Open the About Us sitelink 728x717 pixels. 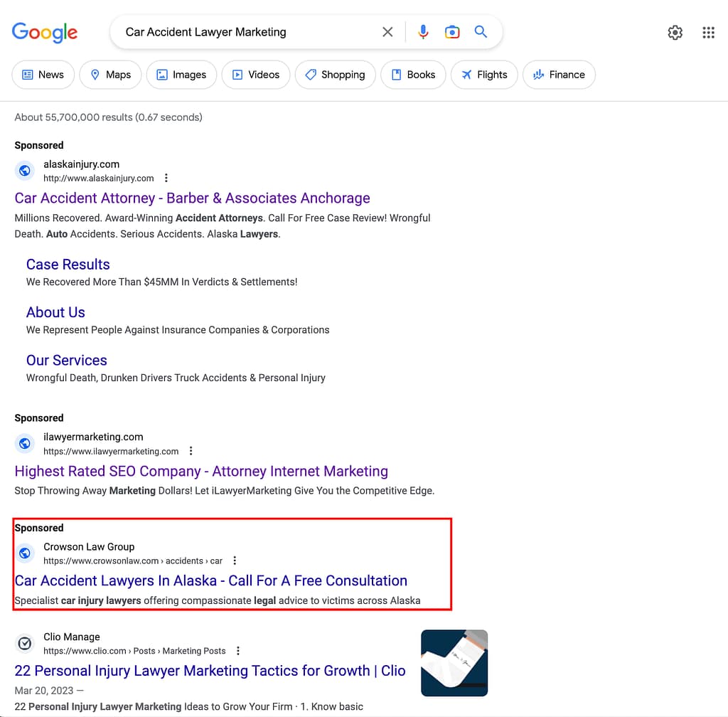click(x=55, y=312)
